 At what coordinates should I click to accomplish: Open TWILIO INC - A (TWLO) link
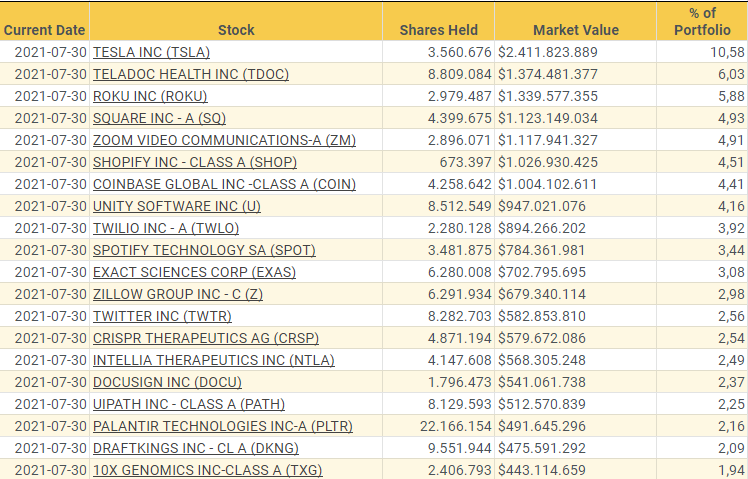[x=166, y=228]
